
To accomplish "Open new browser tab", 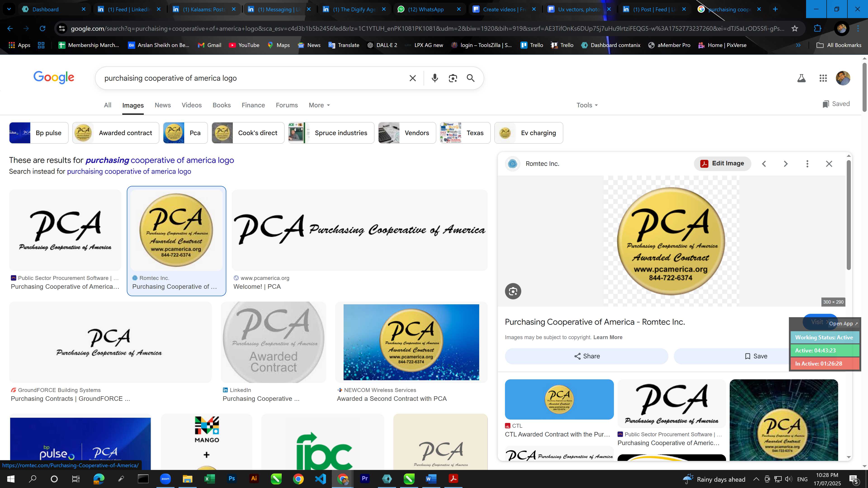I will tap(775, 9).
